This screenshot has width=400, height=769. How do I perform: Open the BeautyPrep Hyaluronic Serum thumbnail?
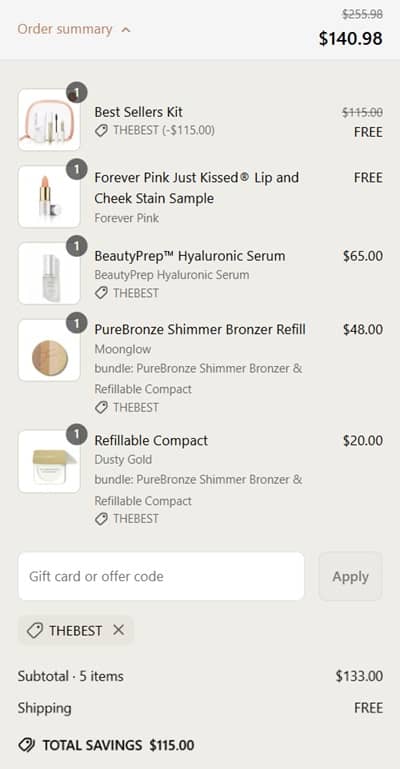click(x=49, y=274)
